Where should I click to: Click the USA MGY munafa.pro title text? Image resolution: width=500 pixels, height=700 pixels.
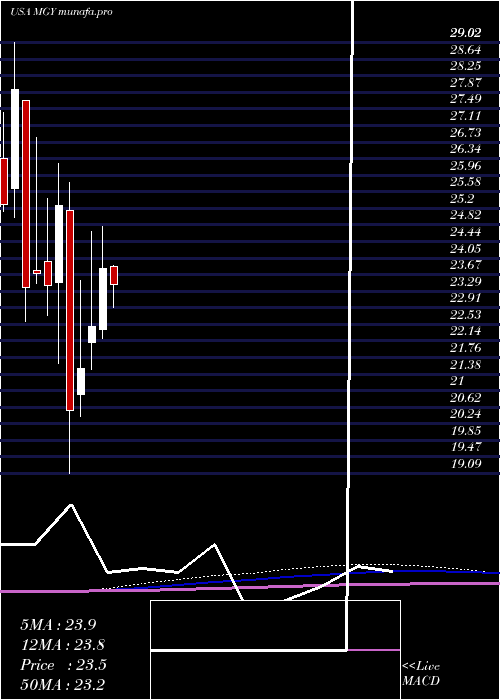click(x=61, y=12)
